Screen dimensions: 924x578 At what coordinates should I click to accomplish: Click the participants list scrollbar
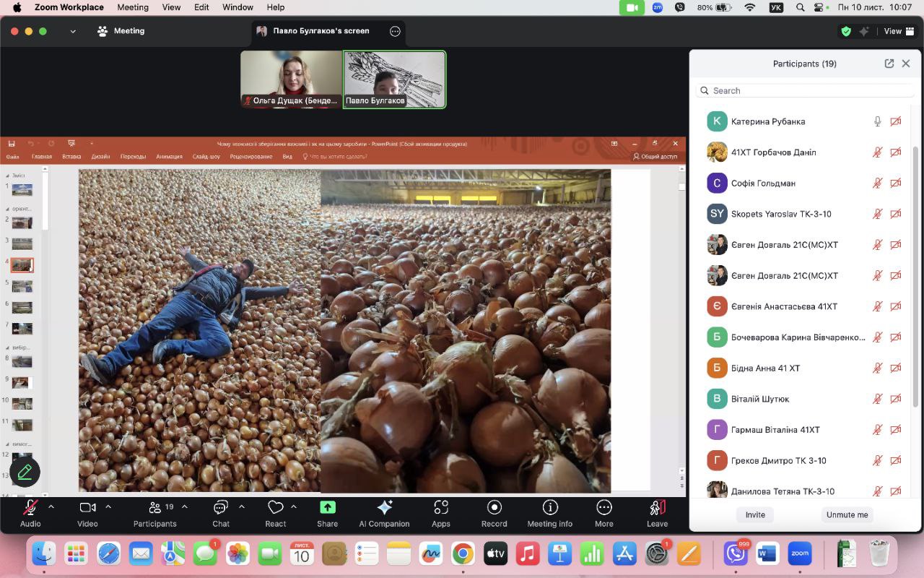tap(916, 275)
